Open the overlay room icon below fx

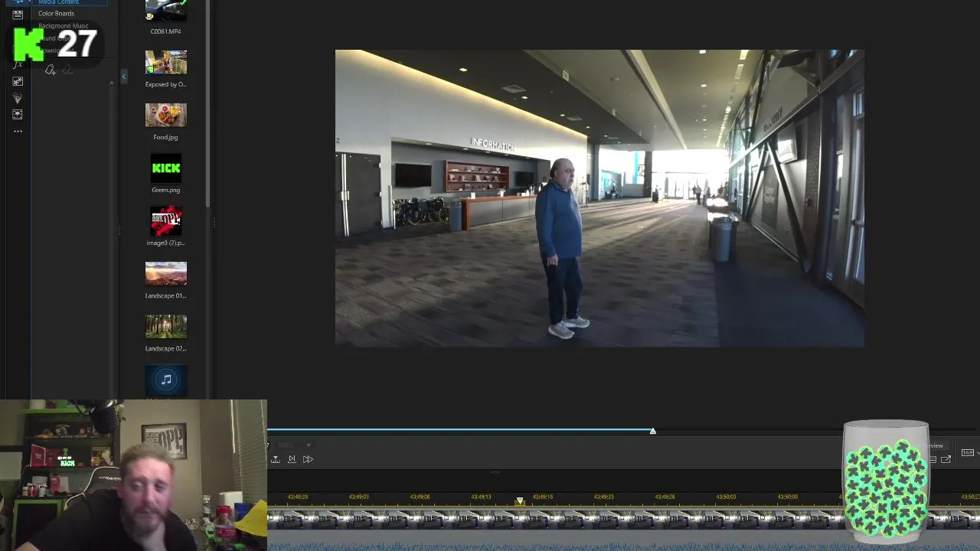tap(18, 81)
